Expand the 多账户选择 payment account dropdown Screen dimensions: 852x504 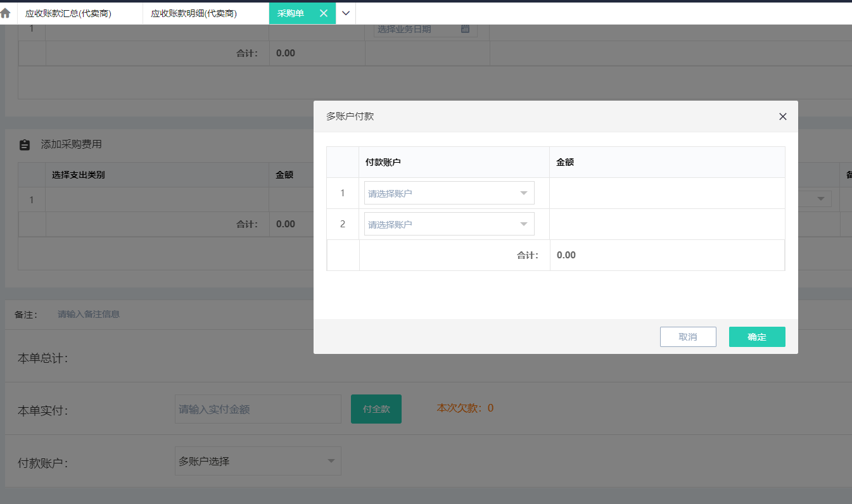pyautogui.click(x=258, y=461)
